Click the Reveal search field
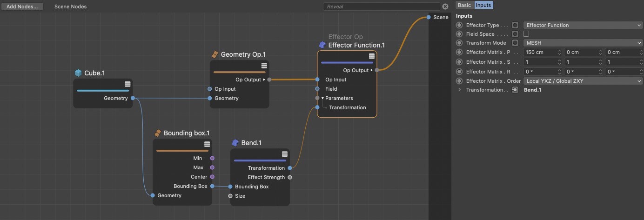The height and width of the screenshot is (220, 644). coord(382,7)
